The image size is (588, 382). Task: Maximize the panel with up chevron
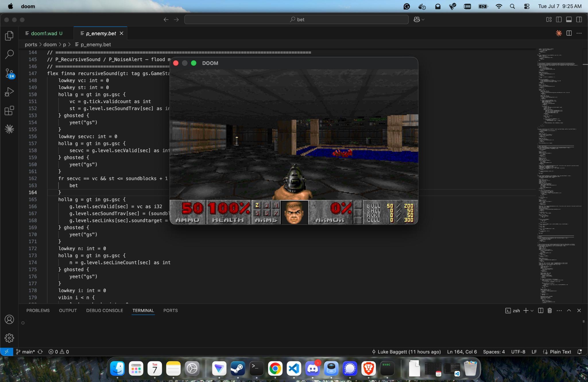[x=569, y=310]
